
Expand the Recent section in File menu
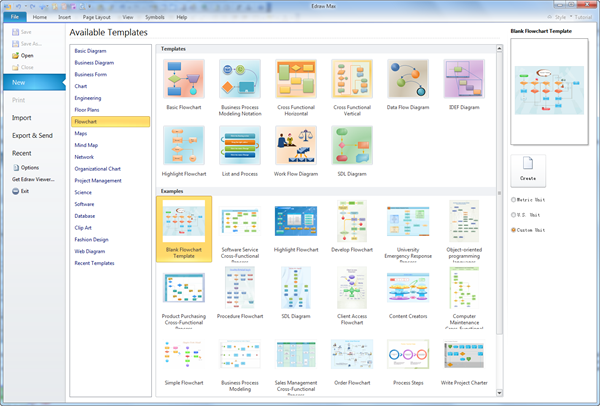click(x=22, y=153)
